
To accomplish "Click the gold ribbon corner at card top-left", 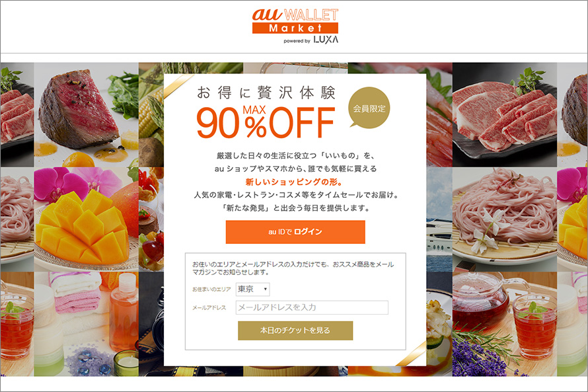I will click(178, 85).
